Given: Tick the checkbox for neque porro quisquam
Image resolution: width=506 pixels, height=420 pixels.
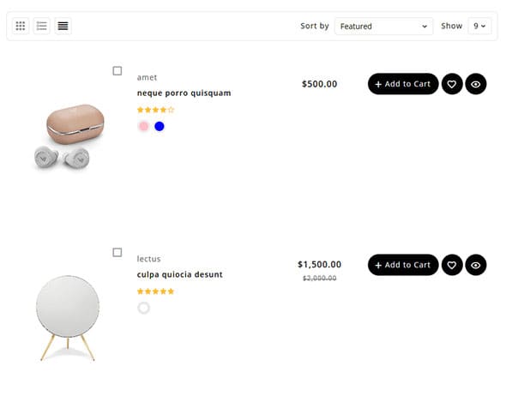Looking at the screenshot, I should 117,70.
